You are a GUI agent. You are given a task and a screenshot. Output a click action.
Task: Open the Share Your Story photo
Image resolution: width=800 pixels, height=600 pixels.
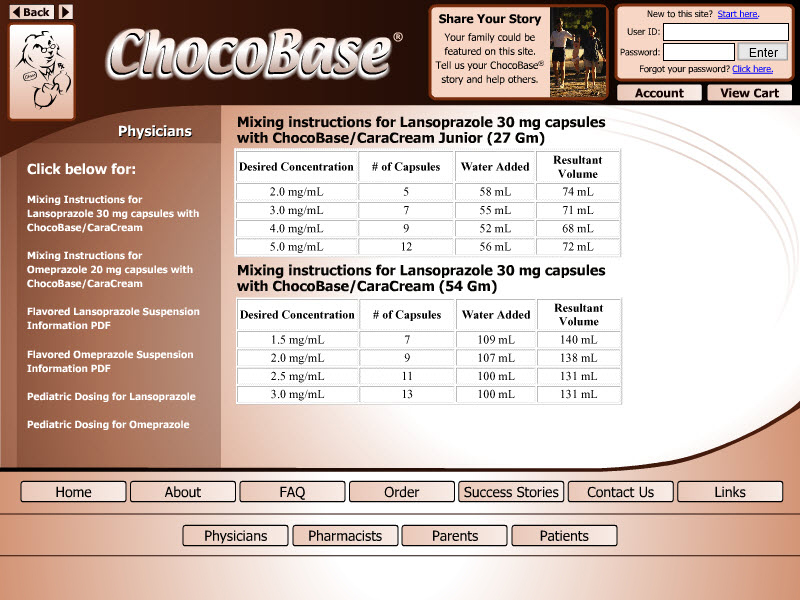tap(578, 53)
